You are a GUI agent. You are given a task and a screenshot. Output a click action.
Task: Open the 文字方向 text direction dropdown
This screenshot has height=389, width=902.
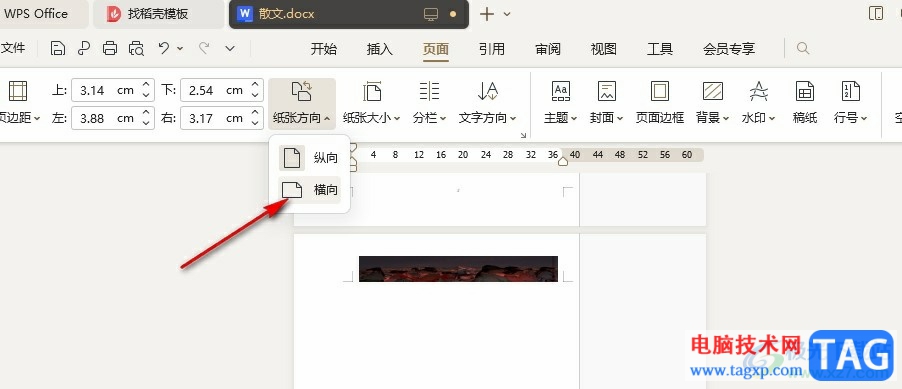point(487,104)
